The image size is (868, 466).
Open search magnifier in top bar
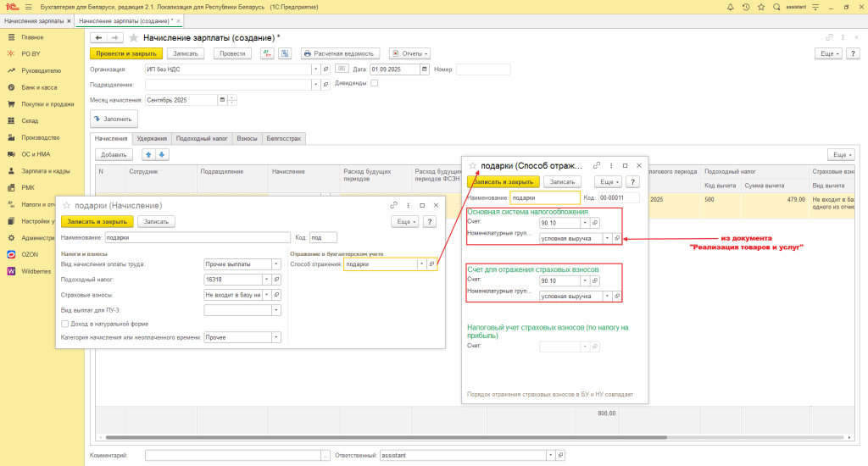coord(776,7)
